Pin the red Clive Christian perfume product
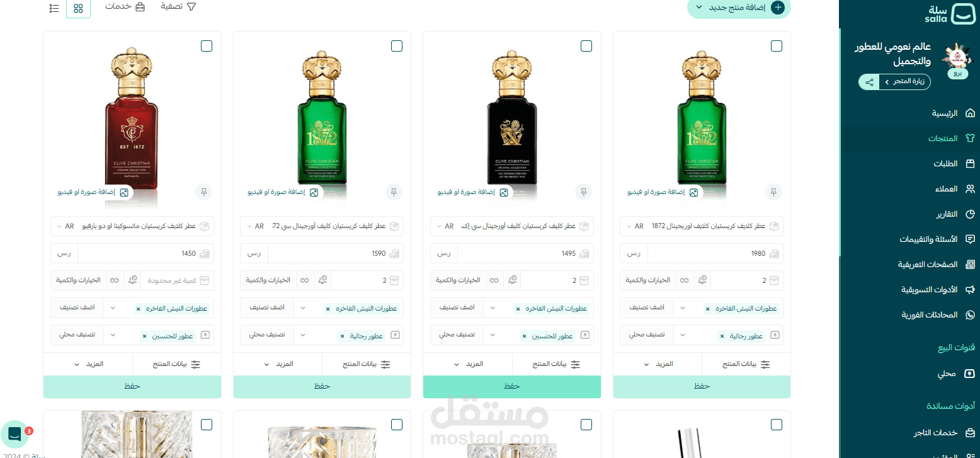Viewport: 980px width, 458px height. click(203, 192)
